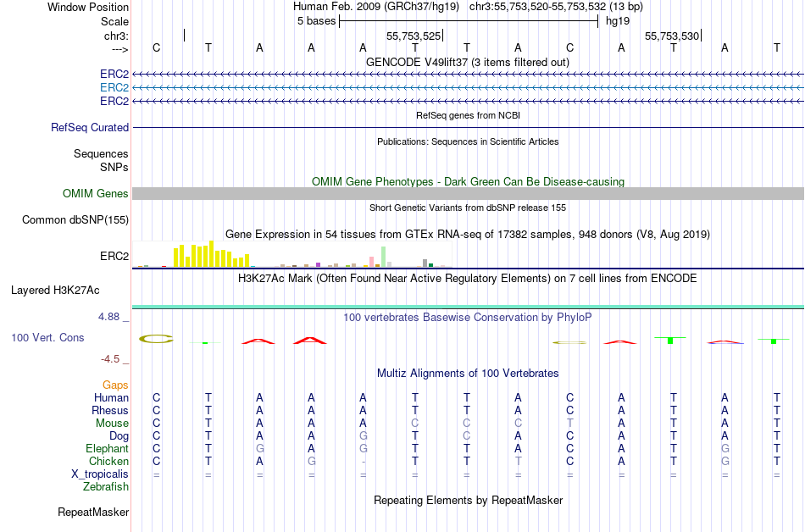The image size is (805, 532).
Task: Click the dash gap in the Chicken row
Action: coord(363,462)
